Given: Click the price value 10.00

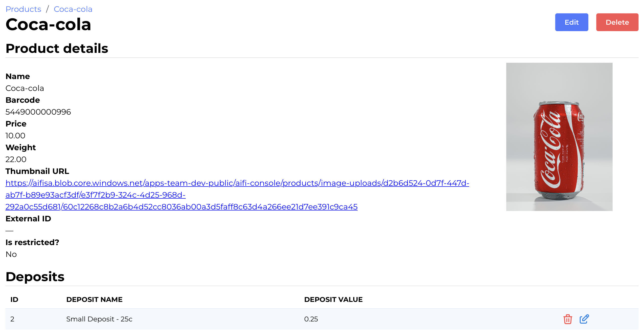Looking at the screenshot, I should click(15, 136).
